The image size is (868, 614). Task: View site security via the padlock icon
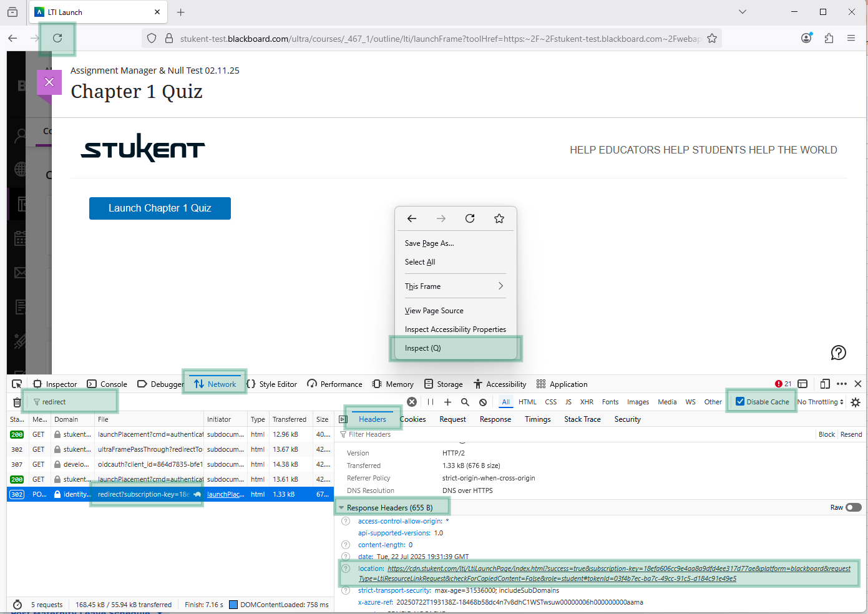coord(168,39)
